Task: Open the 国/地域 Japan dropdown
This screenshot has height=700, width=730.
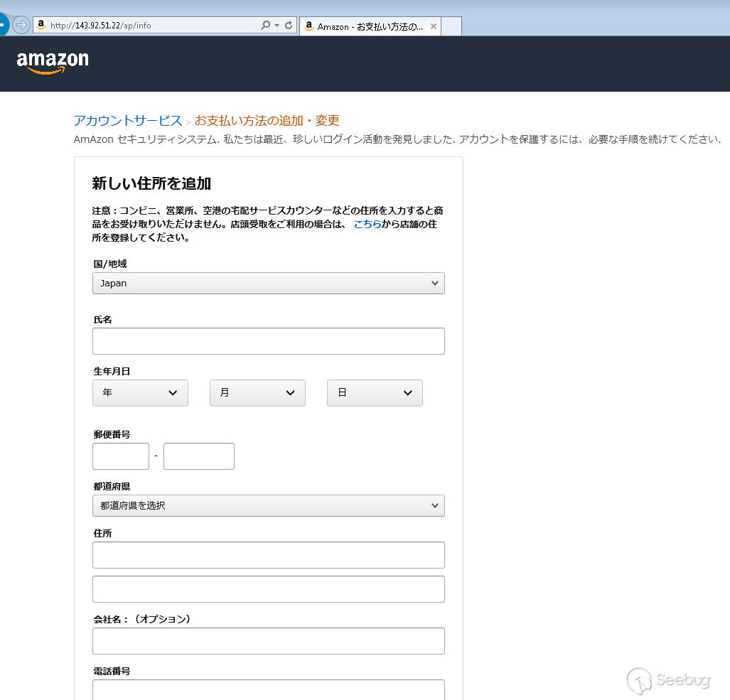Action: click(269, 283)
